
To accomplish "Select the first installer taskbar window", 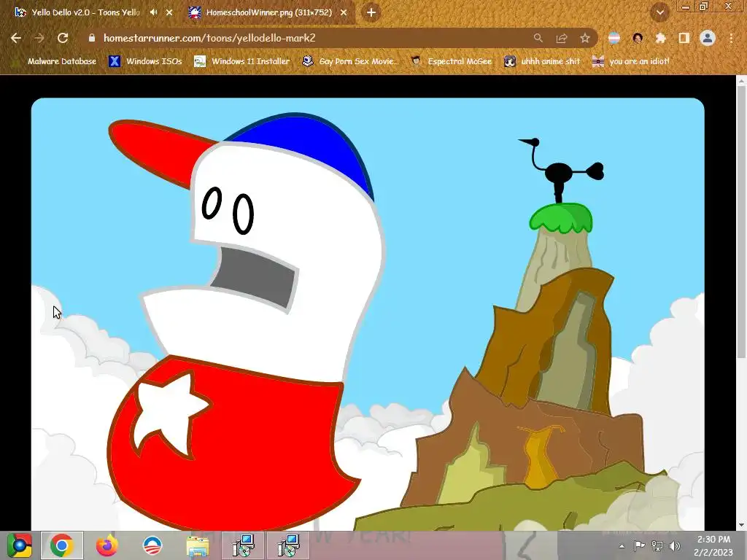I will pyautogui.click(x=243, y=545).
